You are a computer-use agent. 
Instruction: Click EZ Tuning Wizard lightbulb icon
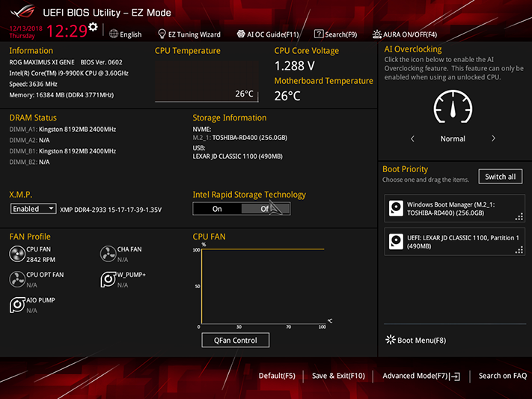tap(162, 34)
